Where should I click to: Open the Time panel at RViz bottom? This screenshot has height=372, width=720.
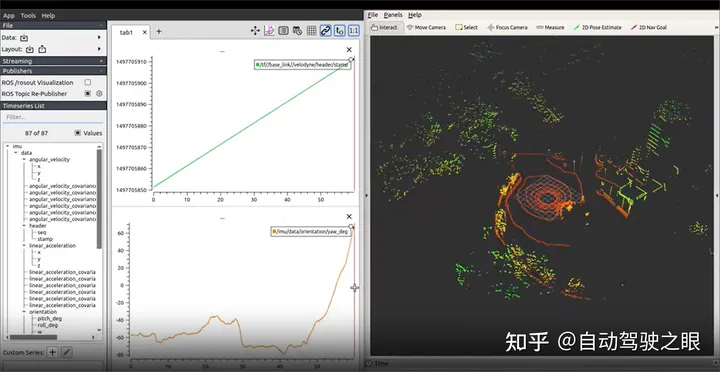(377, 363)
